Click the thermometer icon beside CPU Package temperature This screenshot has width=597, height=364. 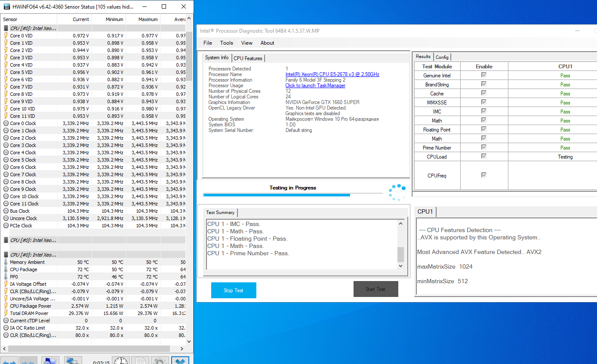[x=6, y=269]
